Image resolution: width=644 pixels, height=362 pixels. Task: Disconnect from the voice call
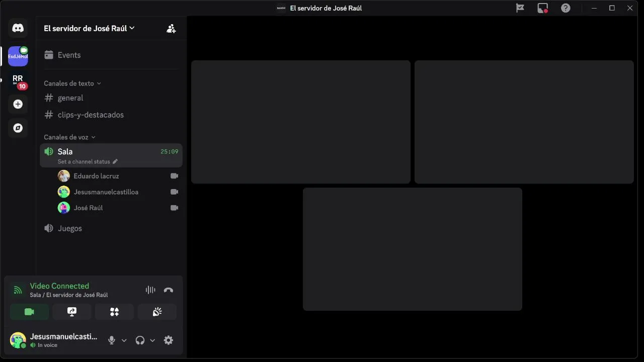pos(169,290)
